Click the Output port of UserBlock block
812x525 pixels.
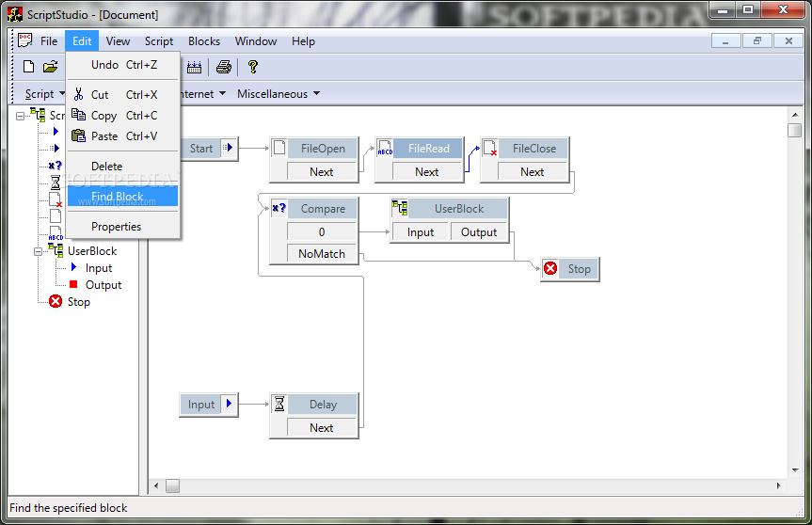[x=479, y=232]
